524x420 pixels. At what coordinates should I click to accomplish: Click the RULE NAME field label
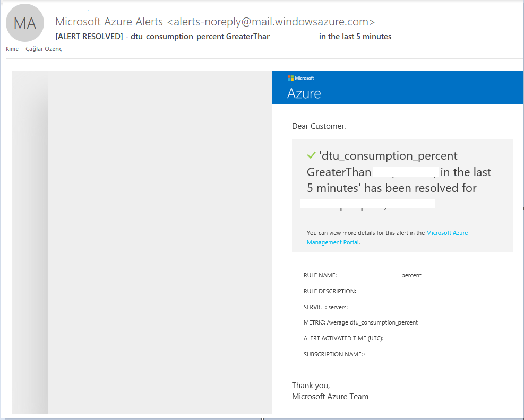pos(320,275)
